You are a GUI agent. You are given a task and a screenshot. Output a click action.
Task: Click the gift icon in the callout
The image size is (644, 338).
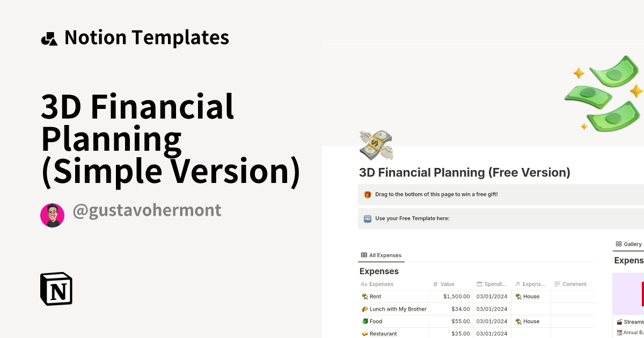coord(368,194)
